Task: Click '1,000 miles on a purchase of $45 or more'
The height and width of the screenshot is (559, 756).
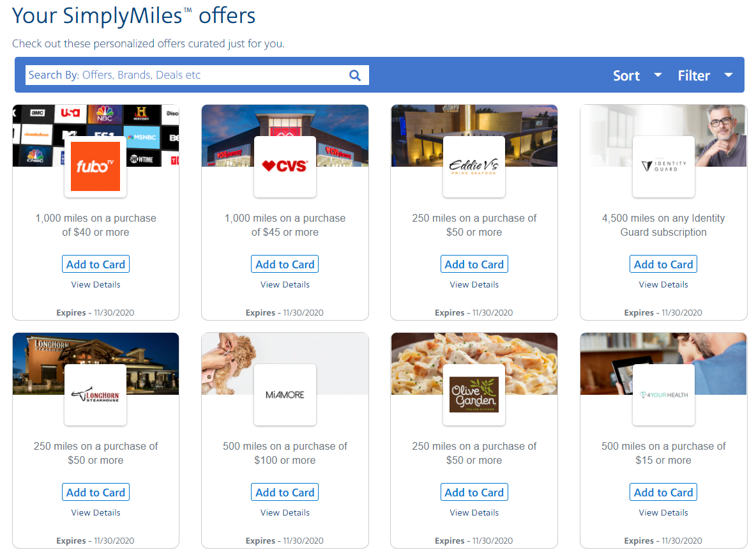Action: (285, 226)
